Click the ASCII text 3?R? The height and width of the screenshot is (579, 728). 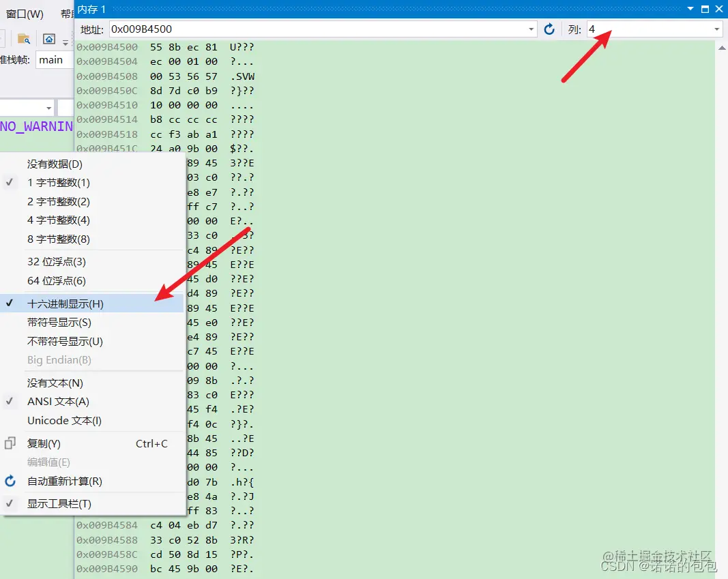(x=242, y=540)
